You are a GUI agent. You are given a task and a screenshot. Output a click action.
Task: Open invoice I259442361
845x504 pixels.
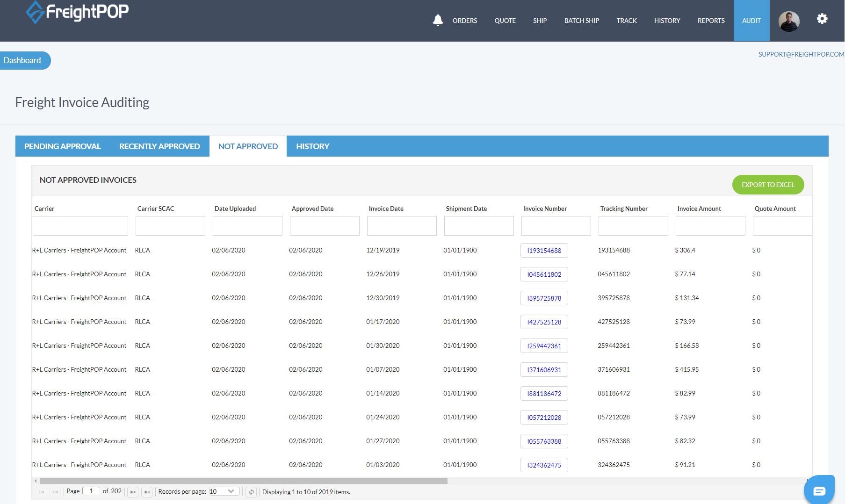pos(544,346)
